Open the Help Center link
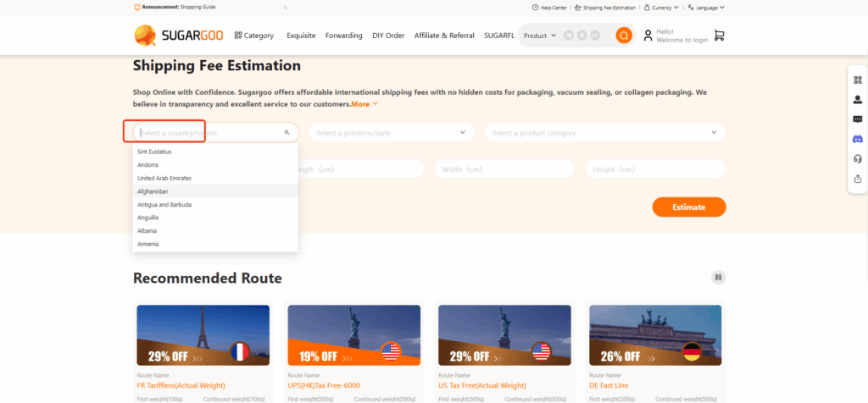868x403 pixels. click(550, 8)
